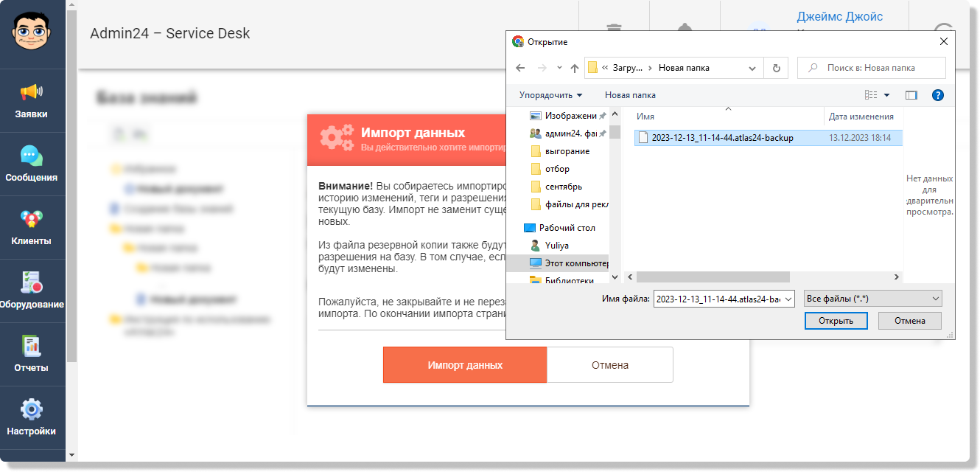The height and width of the screenshot is (472, 980).
Task: Open file dialog help
Action: click(x=938, y=95)
